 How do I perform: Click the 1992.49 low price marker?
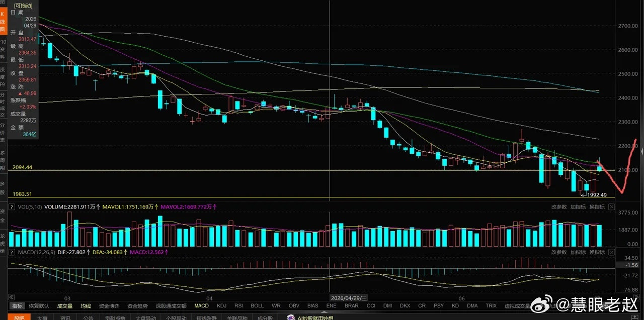tap(597, 195)
